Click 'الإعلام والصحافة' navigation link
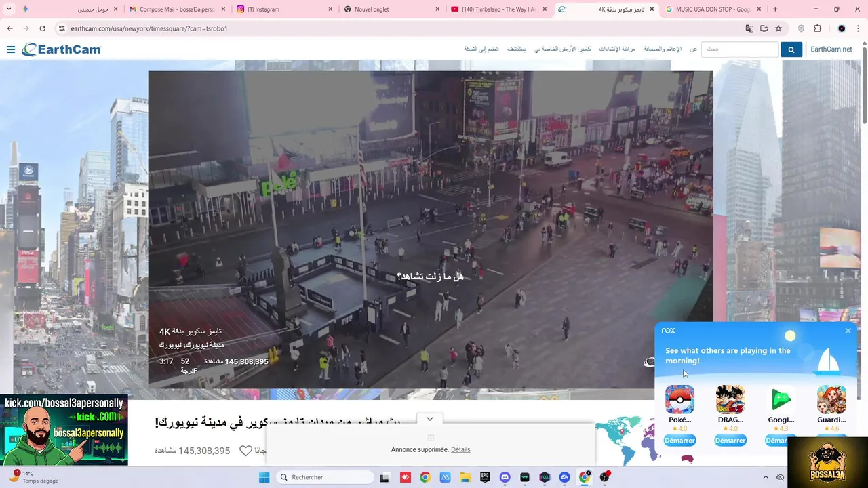The image size is (868, 488). point(663,49)
